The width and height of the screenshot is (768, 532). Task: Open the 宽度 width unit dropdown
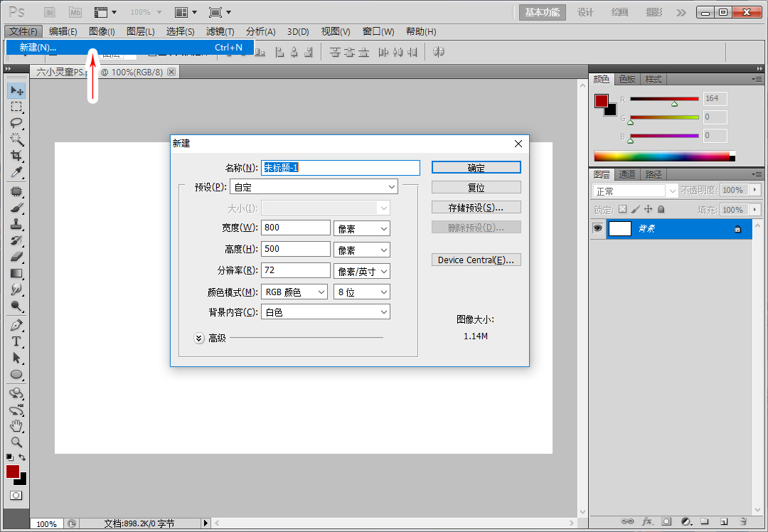tap(362, 228)
